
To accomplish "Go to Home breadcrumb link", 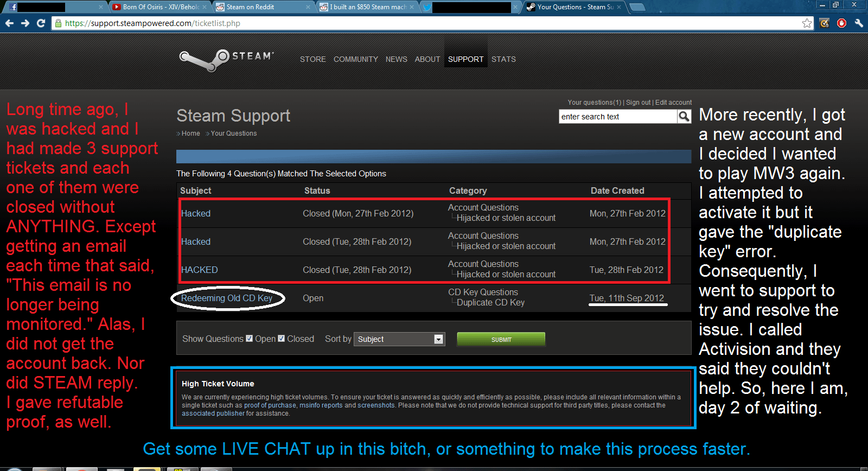I will pyautogui.click(x=190, y=133).
